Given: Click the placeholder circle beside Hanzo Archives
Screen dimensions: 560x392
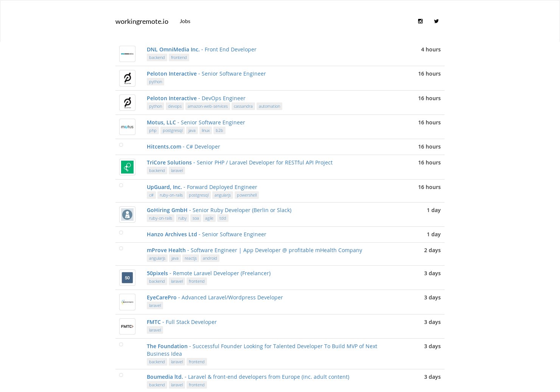Looking at the screenshot, I should click(x=121, y=232).
